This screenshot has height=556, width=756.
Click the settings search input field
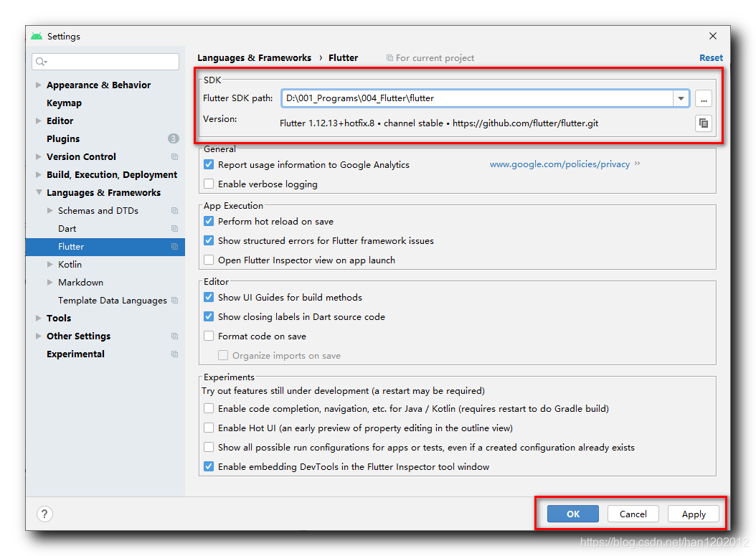[105, 62]
